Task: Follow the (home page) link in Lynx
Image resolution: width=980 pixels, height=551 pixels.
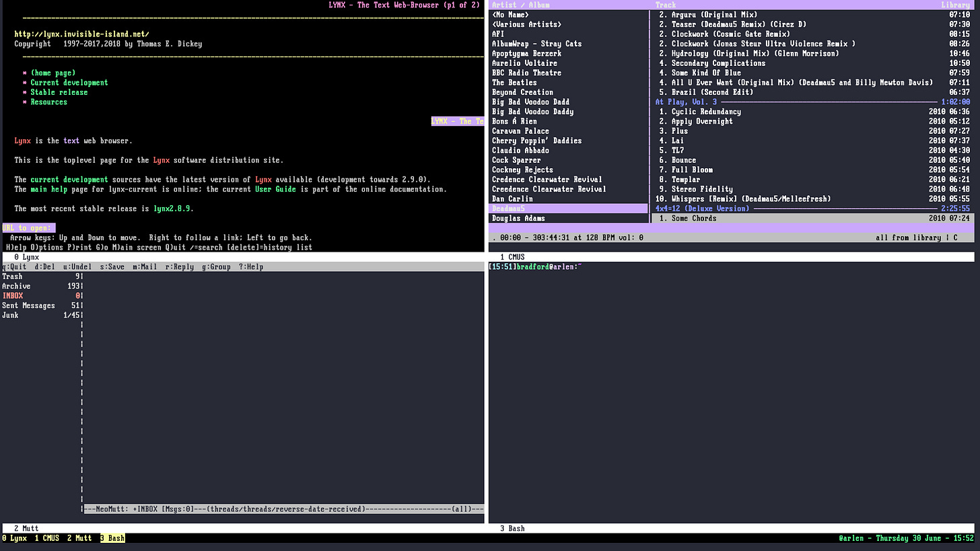Action: [53, 73]
